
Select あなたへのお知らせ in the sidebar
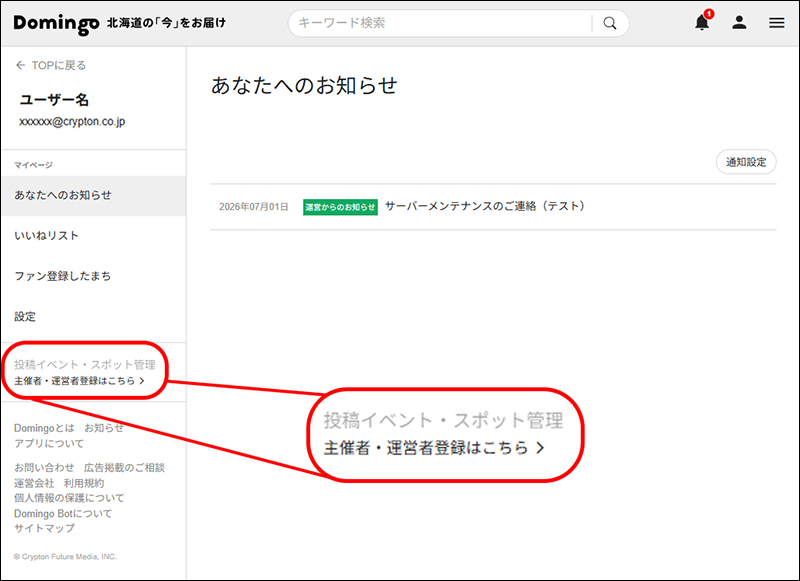coord(94,195)
